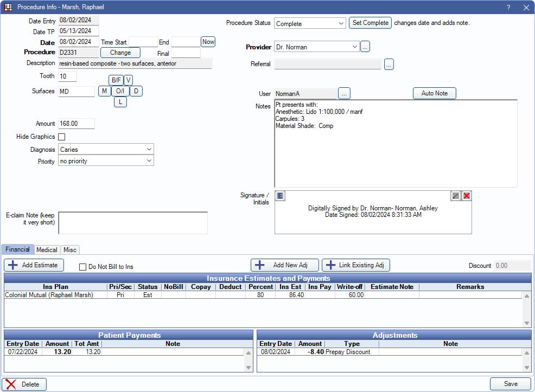This screenshot has width=535, height=392.
Task: Click the pen icon in the signature box
Action: [x=456, y=196]
